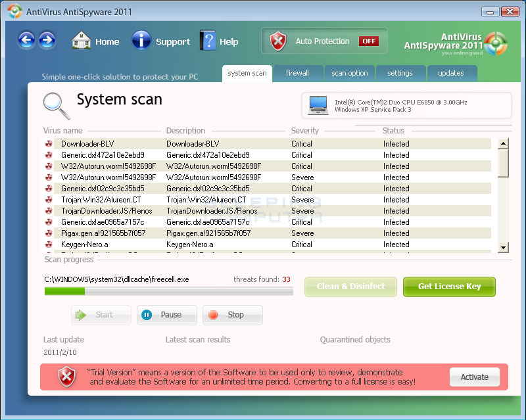
Task: Open the scan option tab
Action: click(349, 74)
